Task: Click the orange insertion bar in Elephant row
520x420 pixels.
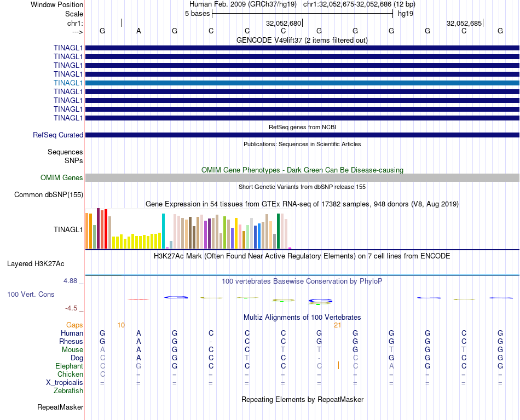Action: 338,365
